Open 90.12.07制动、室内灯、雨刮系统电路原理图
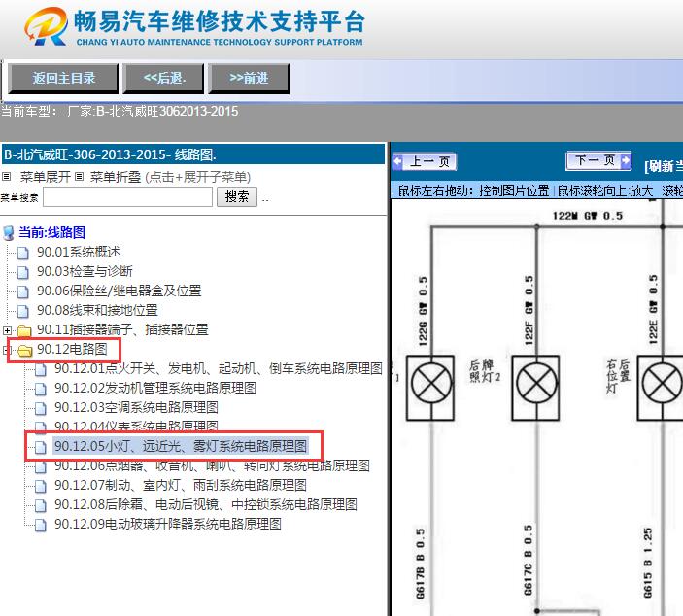This screenshot has height=616, width=683. click(x=181, y=485)
